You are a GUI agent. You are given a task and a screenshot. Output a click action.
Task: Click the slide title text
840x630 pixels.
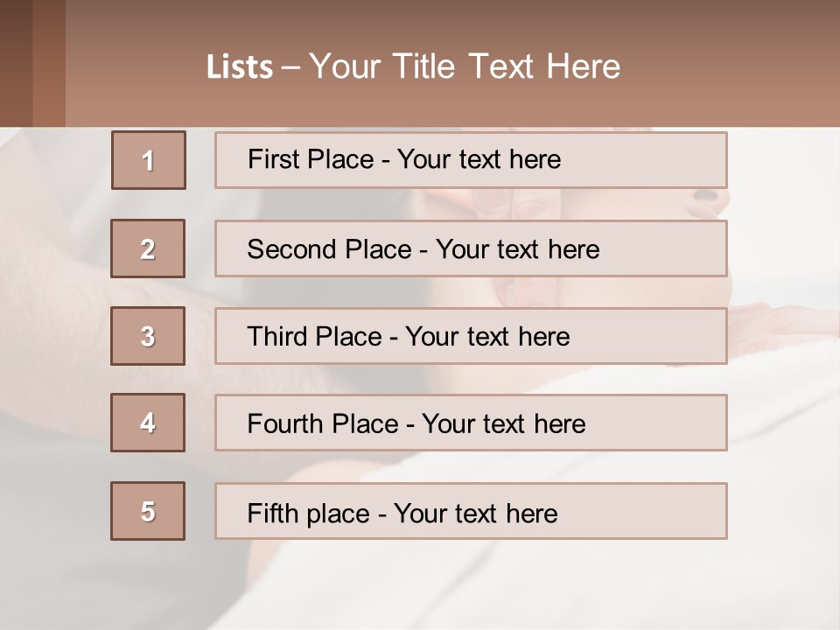pos(414,66)
